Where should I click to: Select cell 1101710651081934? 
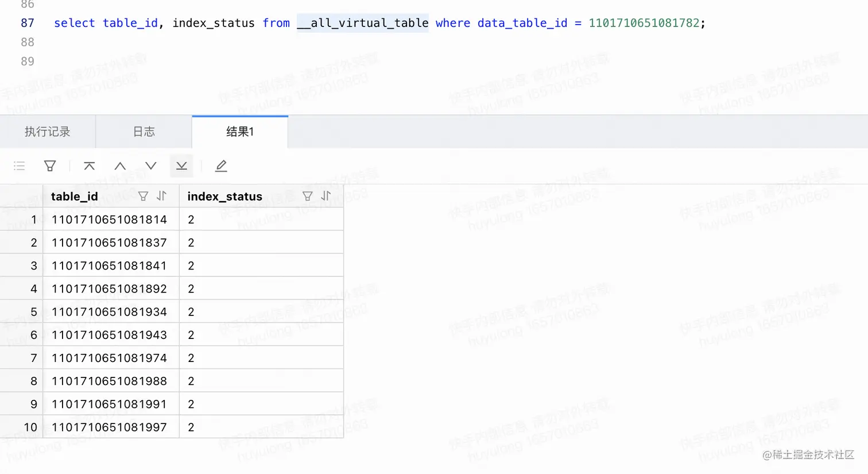coord(111,311)
